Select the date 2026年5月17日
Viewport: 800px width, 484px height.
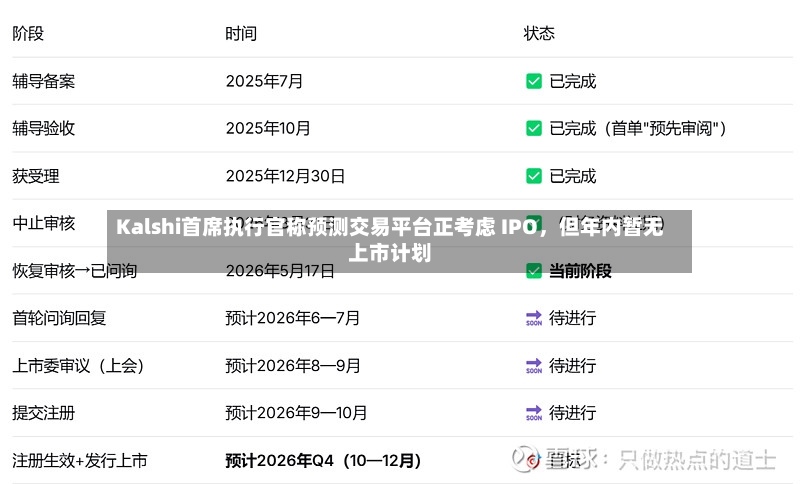[280, 271]
